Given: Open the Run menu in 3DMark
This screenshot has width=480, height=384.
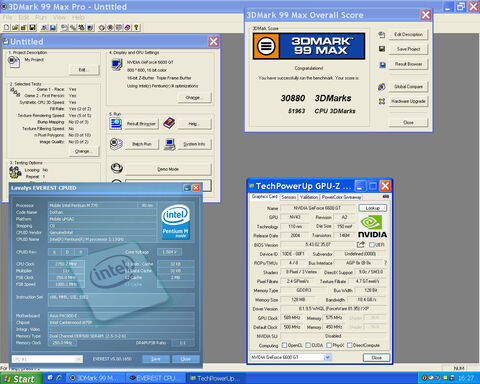Looking at the screenshot, I should coord(41,17).
